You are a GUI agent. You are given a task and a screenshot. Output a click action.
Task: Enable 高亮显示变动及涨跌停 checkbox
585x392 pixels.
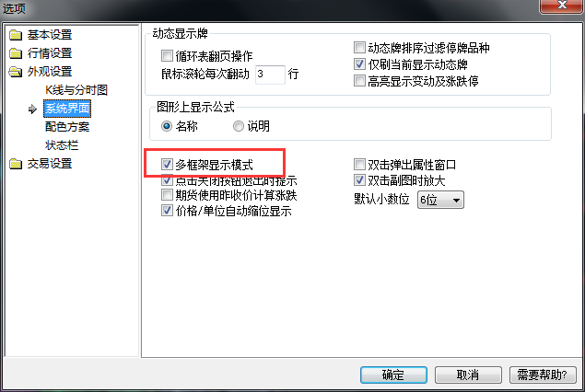(359, 80)
